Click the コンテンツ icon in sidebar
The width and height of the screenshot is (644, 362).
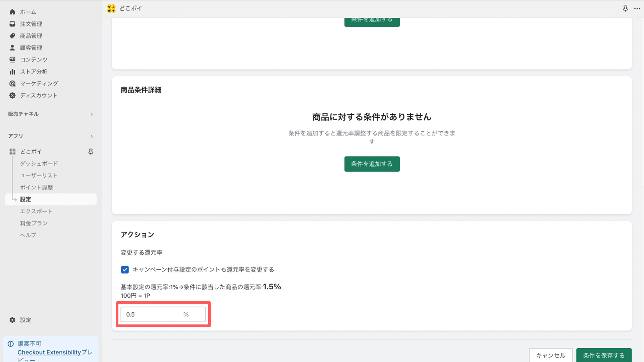coord(12,60)
